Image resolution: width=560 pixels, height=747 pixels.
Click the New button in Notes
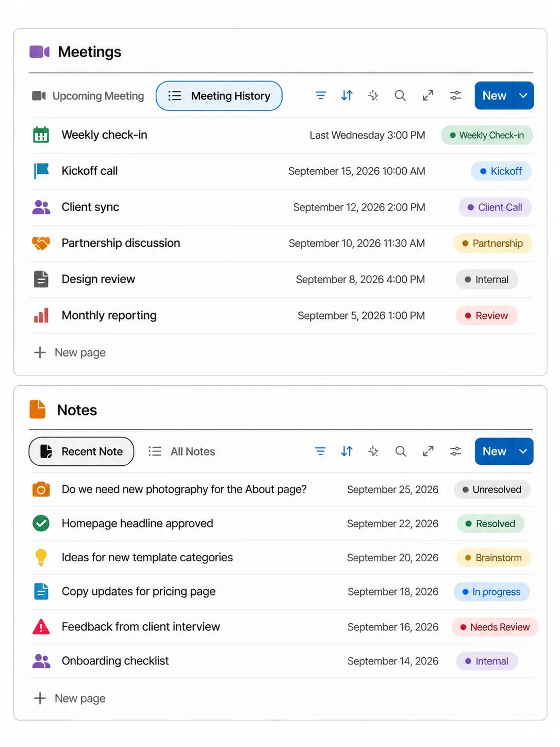point(494,451)
